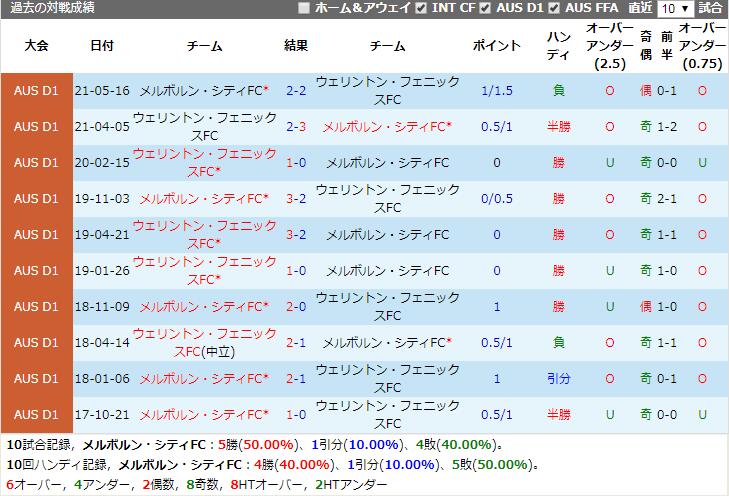
Task: Open the 3-2 score from 19-11-03
Action: [296, 198]
